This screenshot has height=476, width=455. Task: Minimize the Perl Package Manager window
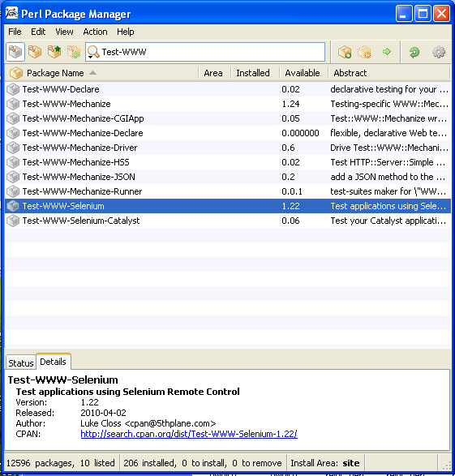click(404, 14)
